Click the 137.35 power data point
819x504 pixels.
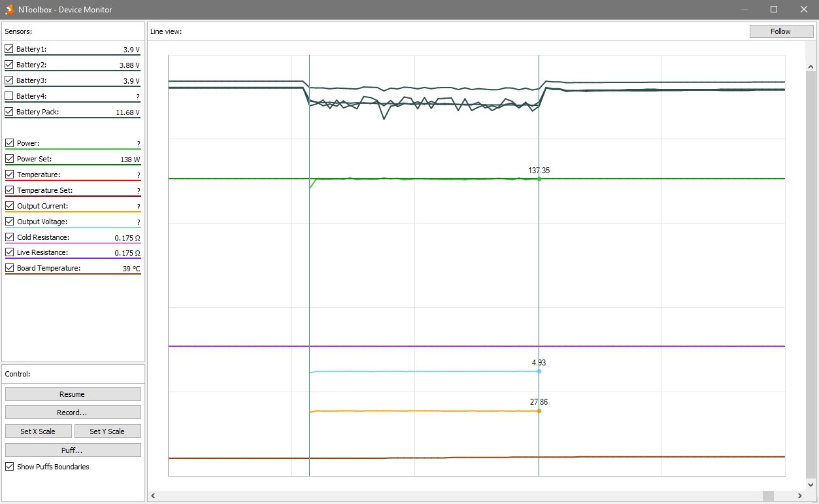pyautogui.click(x=539, y=178)
